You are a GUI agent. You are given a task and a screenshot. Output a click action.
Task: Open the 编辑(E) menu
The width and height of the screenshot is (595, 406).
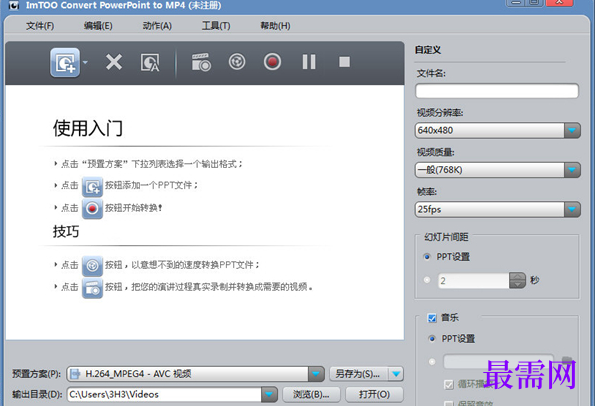coord(98,26)
